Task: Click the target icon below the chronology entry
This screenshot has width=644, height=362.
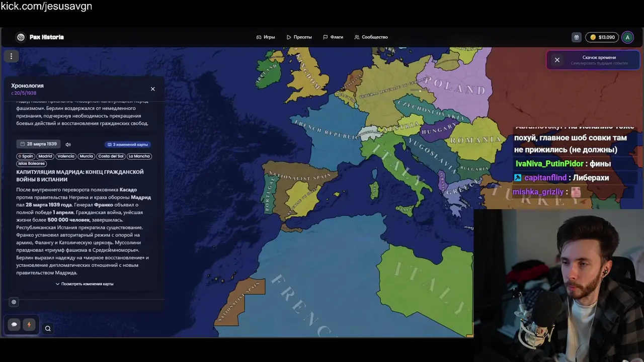Action: [14, 302]
